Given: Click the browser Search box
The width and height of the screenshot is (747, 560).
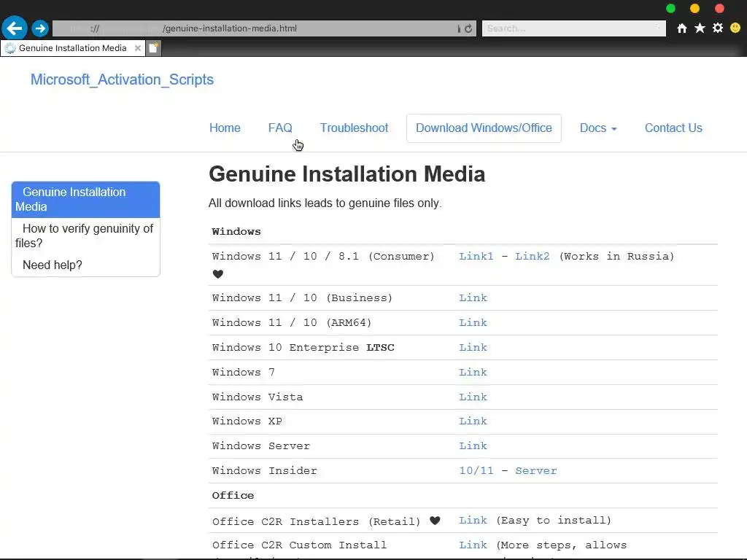Looking at the screenshot, I should click(573, 28).
